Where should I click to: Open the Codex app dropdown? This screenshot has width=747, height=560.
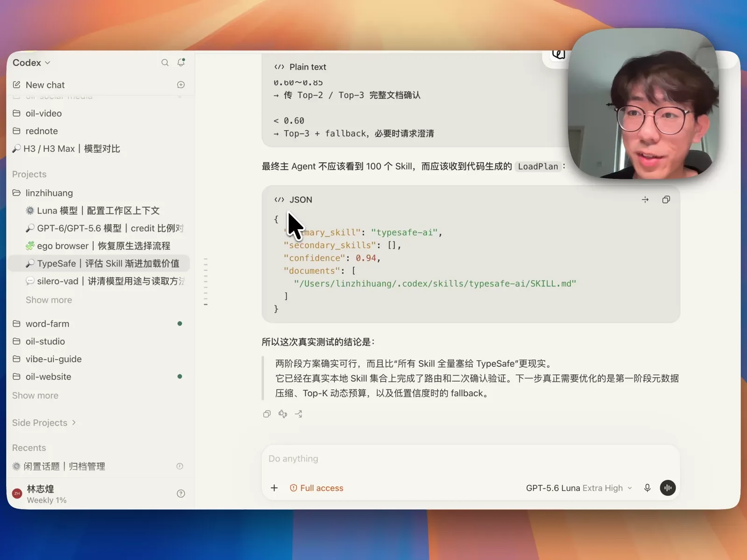click(31, 63)
